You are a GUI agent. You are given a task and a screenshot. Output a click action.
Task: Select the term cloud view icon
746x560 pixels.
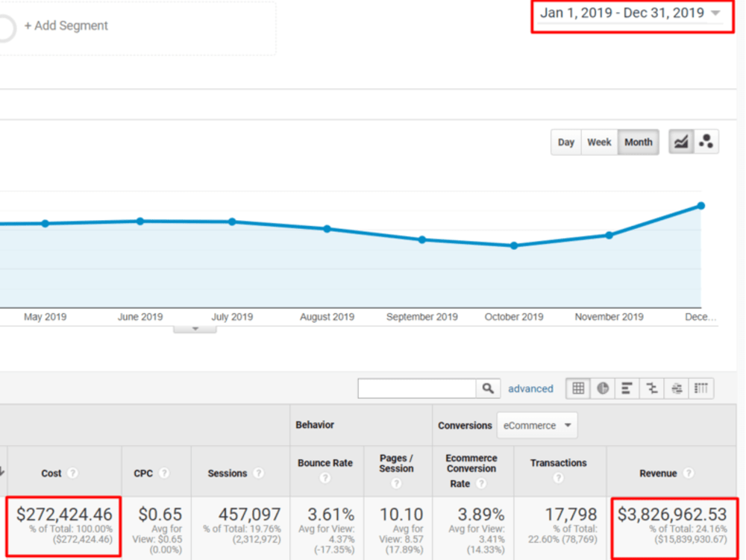tap(677, 388)
